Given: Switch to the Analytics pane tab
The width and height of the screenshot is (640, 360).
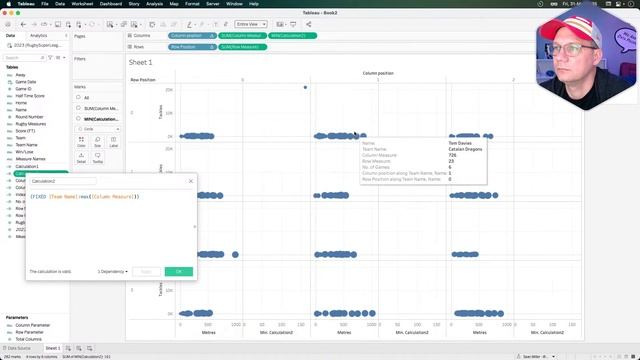Looking at the screenshot, I should tap(38, 36).
